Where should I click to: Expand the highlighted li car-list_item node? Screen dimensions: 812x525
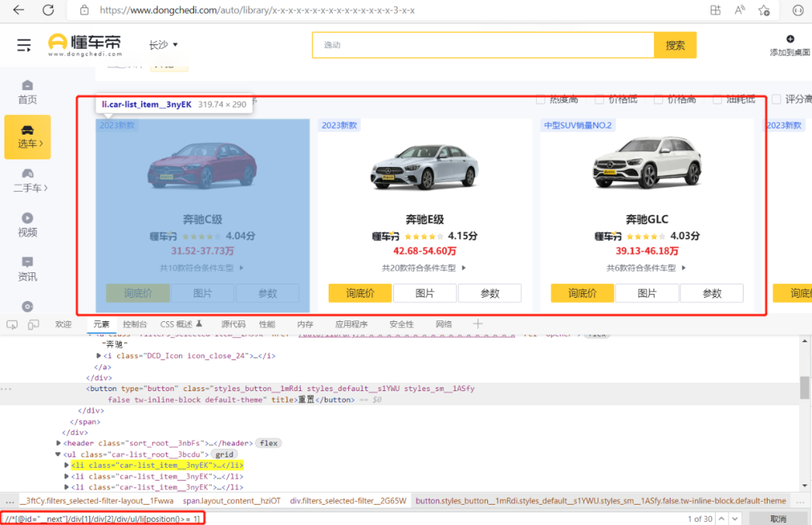[66, 466]
